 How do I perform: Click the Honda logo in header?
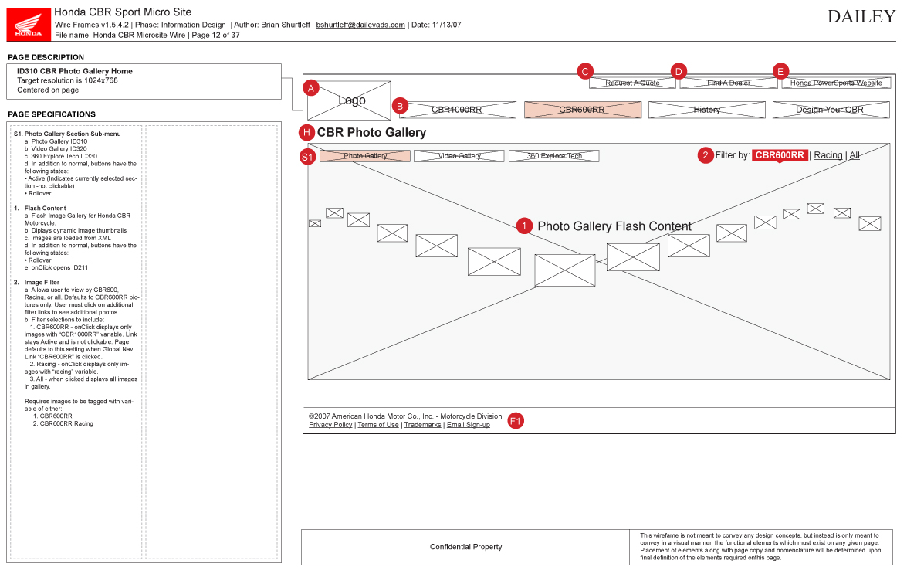coord(29,23)
